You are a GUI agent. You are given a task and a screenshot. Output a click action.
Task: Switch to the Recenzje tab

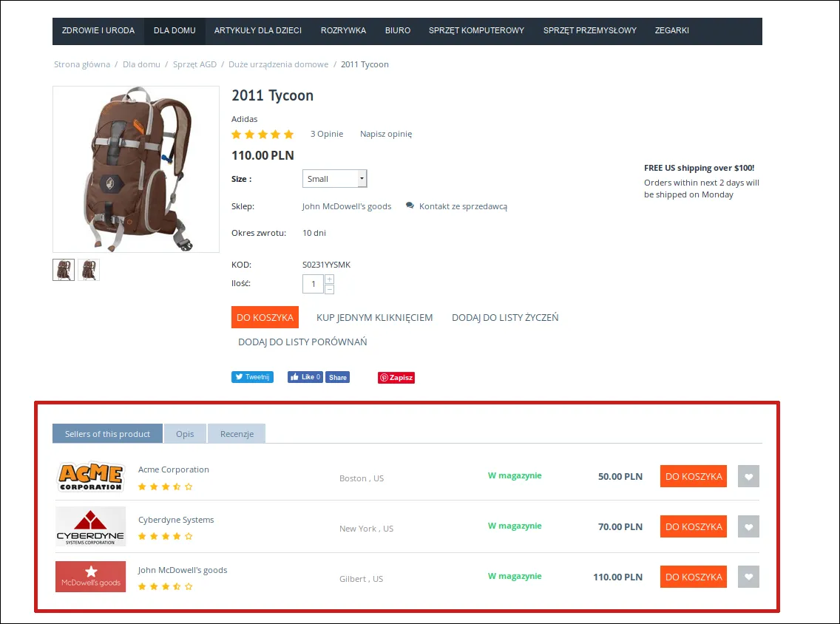(x=237, y=434)
